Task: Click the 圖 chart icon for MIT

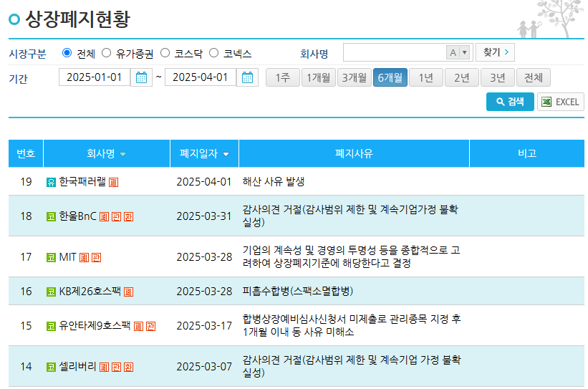Action: (85, 257)
